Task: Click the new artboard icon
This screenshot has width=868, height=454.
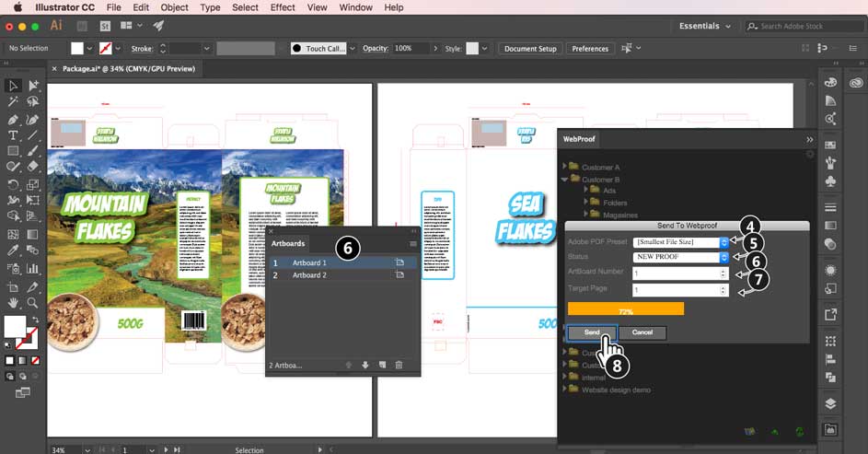Action: pos(381,366)
